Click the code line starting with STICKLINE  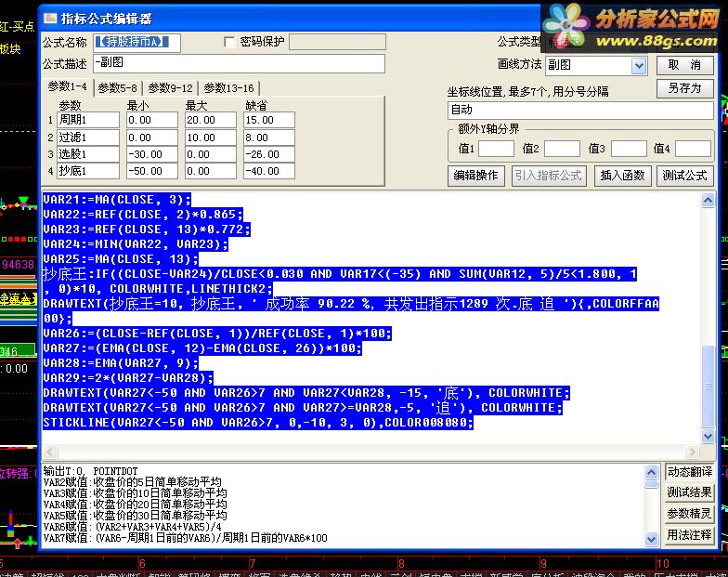pyautogui.click(x=258, y=423)
